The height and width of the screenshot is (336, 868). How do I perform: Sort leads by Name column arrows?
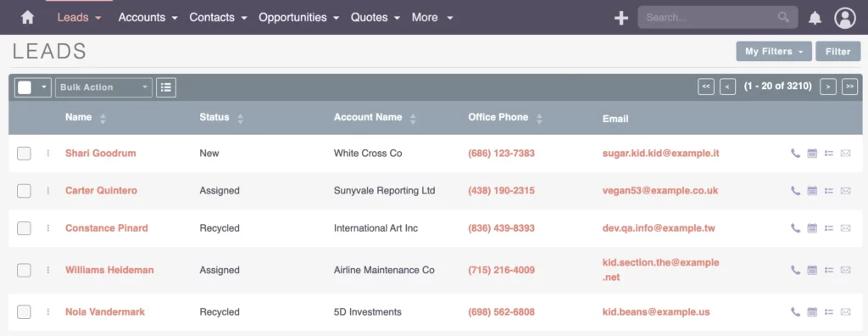point(103,118)
